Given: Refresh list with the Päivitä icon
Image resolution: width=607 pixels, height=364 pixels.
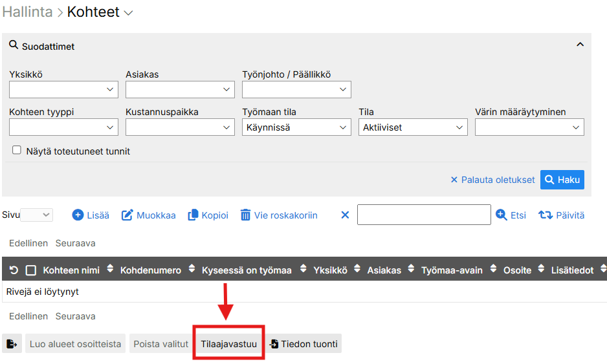Looking at the screenshot, I should pos(545,215).
